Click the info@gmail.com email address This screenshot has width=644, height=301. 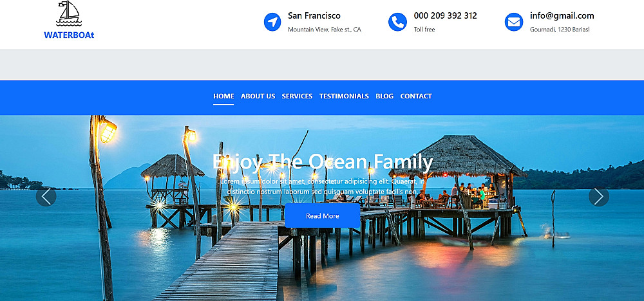(562, 15)
